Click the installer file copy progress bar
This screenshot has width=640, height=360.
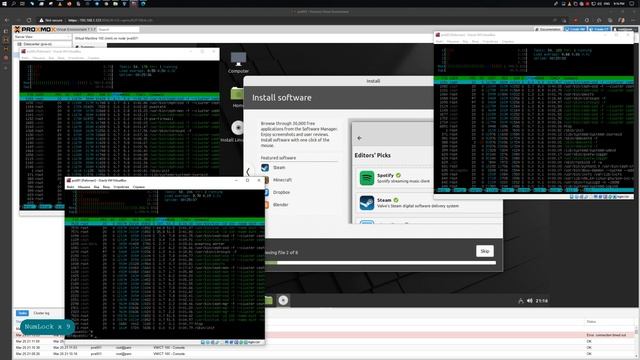pos(380,263)
